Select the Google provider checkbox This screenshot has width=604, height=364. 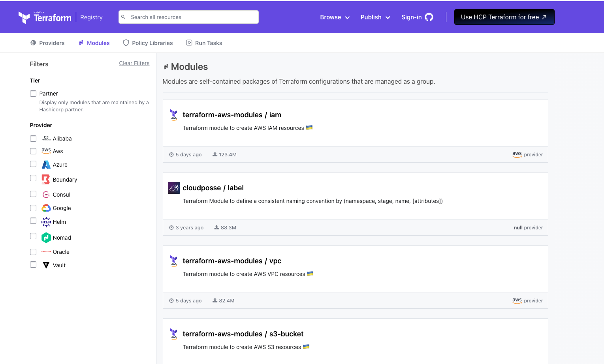[x=33, y=208]
